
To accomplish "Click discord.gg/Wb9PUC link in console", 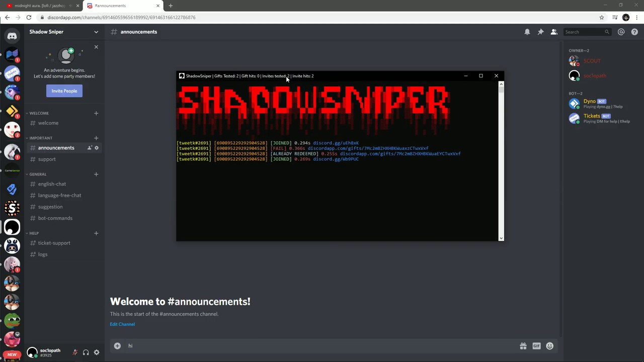I will [336, 159].
